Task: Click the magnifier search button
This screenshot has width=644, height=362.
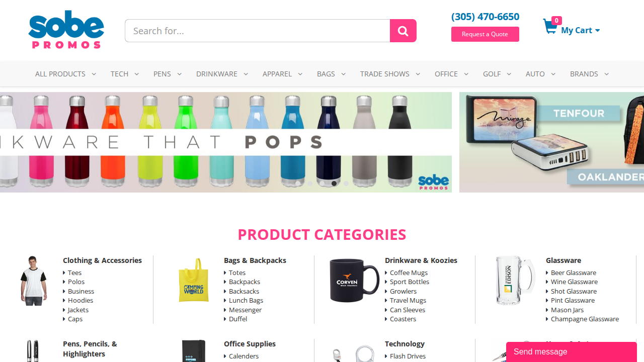Action: [403, 31]
